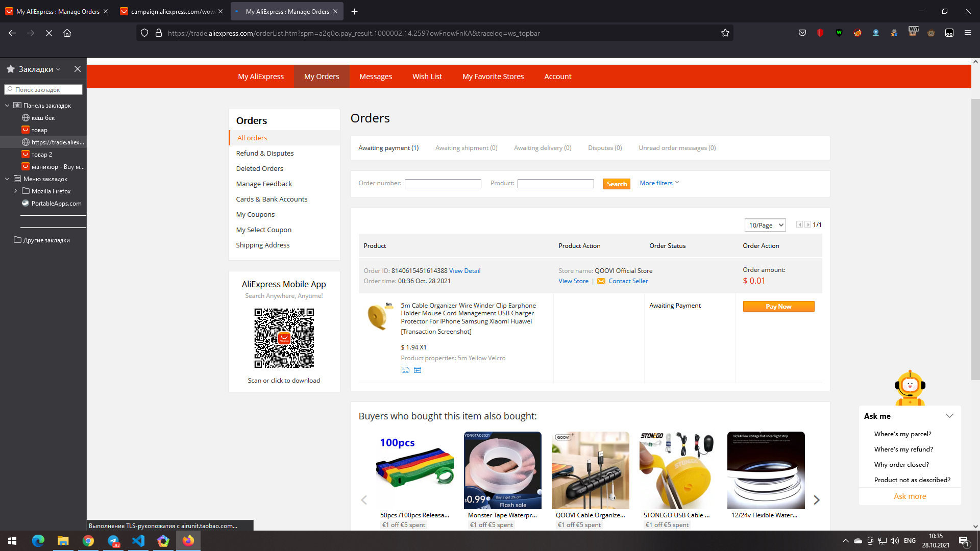Switch to Awaiting payment (1) tab

[x=388, y=148]
